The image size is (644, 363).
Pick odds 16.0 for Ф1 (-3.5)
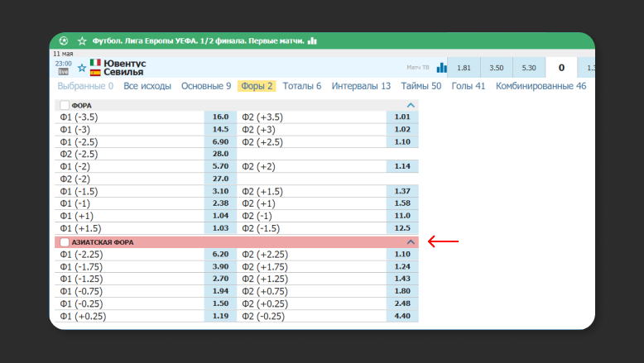point(220,117)
